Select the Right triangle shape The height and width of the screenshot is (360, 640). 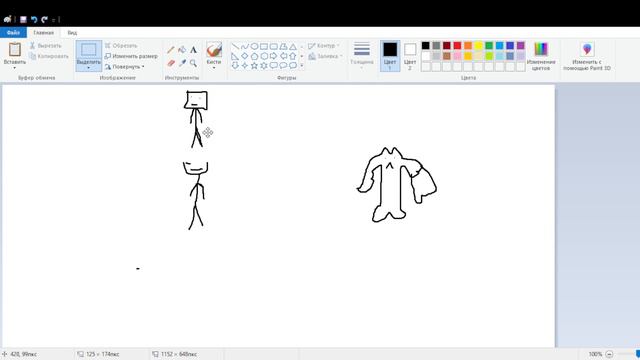tap(235, 56)
